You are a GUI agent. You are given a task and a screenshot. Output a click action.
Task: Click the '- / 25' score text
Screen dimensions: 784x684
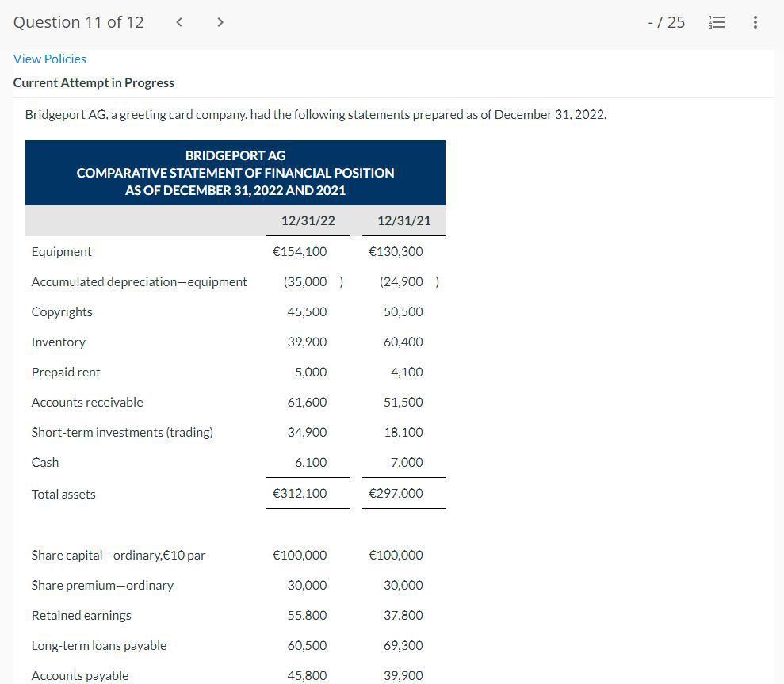click(666, 22)
